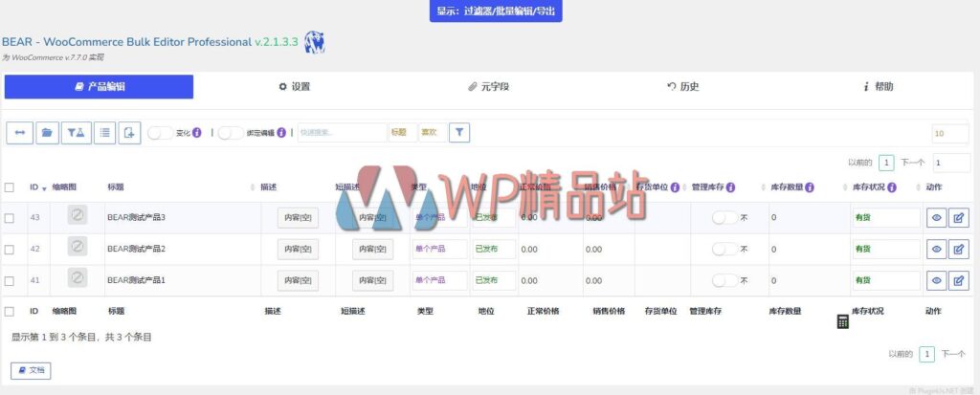Check the select-all checkbox in table footer
This screenshot has height=395, width=980.
(x=10, y=311)
